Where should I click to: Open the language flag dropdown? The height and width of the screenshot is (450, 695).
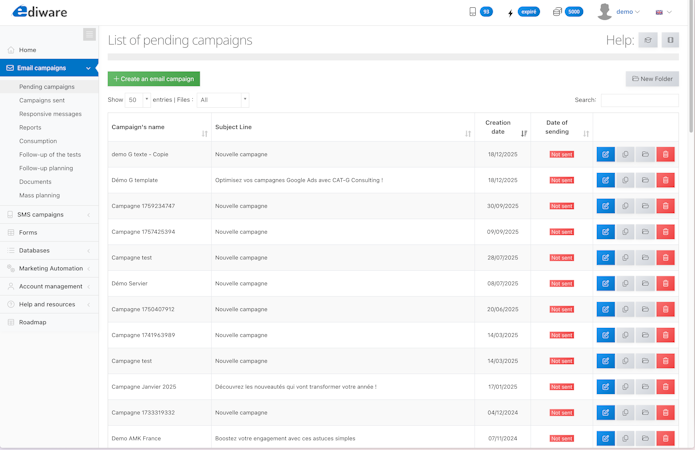click(662, 12)
